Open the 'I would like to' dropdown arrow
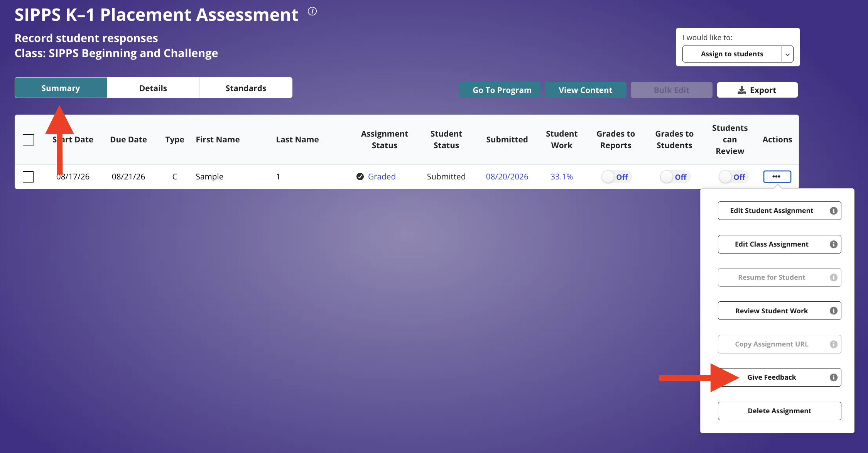 click(x=787, y=54)
